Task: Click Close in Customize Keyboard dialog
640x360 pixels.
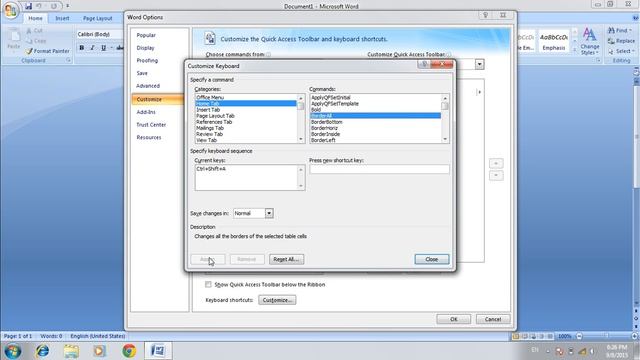Action: (x=431, y=259)
